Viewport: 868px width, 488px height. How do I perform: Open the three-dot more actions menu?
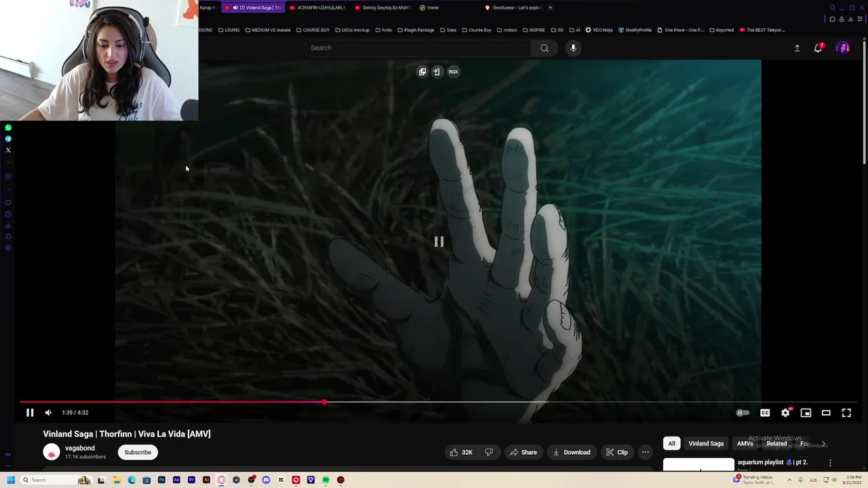click(646, 453)
